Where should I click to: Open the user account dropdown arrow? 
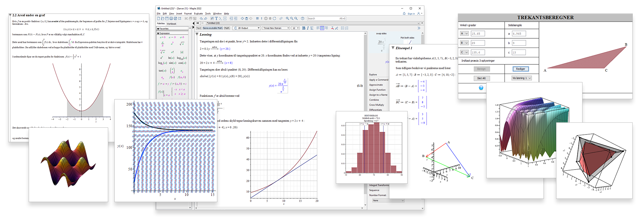pyautogui.click(x=421, y=14)
